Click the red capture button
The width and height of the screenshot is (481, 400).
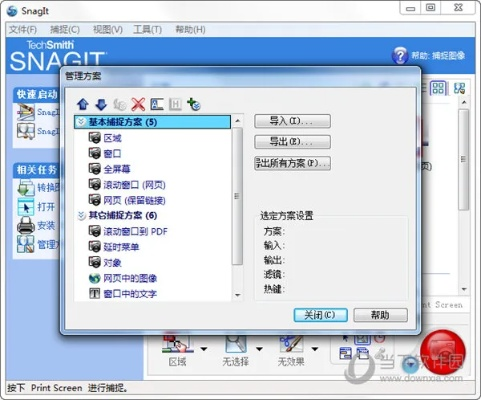[442, 352]
